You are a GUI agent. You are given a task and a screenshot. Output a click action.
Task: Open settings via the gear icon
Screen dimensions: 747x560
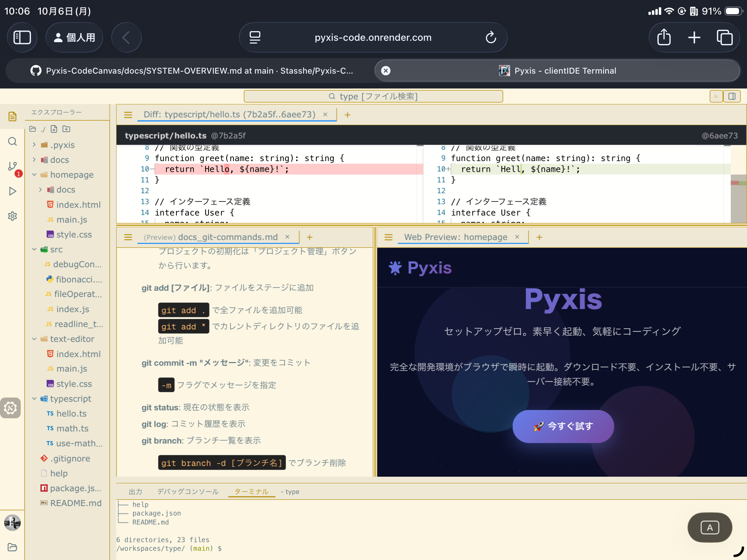coord(12,216)
